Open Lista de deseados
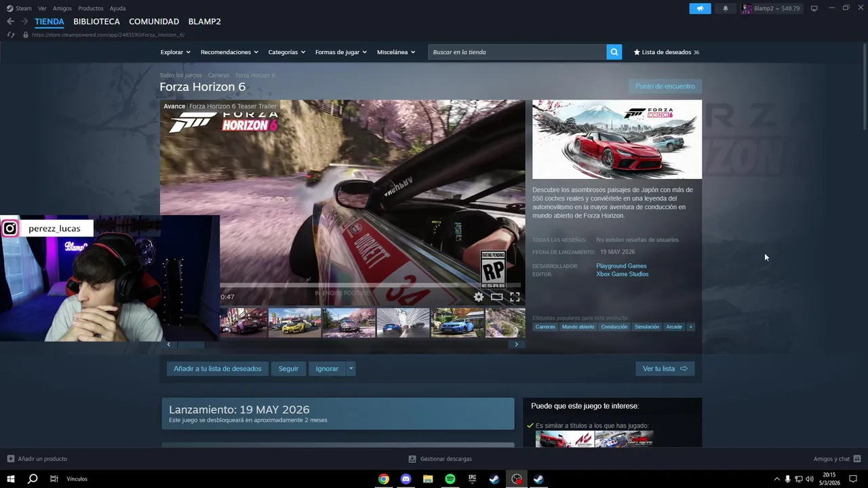This screenshot has height=488, width=868. point(667,52)
